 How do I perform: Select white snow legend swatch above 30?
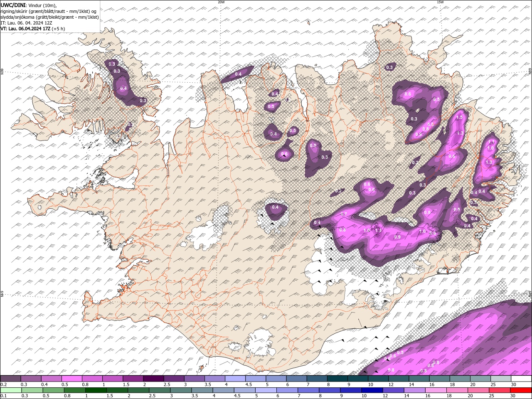click(521, 379)
